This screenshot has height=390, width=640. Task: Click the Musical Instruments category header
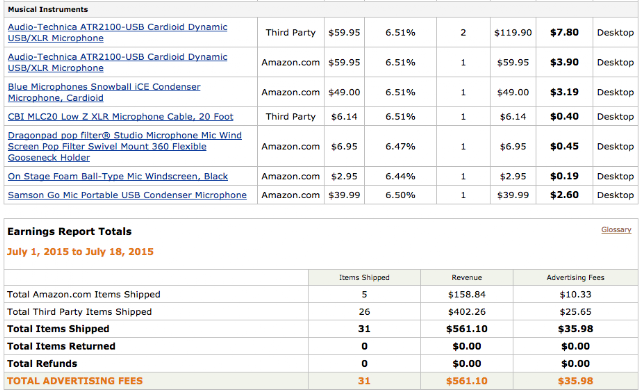tap(48, 9)
